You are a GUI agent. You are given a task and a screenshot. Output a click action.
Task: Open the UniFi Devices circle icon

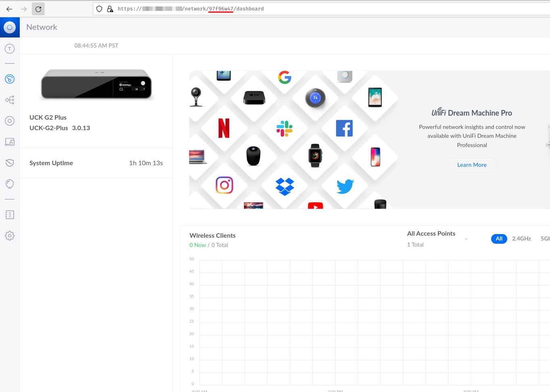[10, 121]
